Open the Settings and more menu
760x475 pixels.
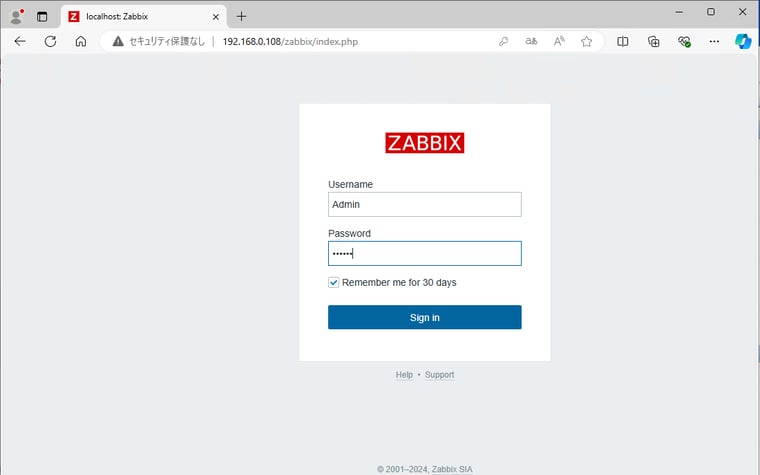pyautogui.click(x=714, y=42)
